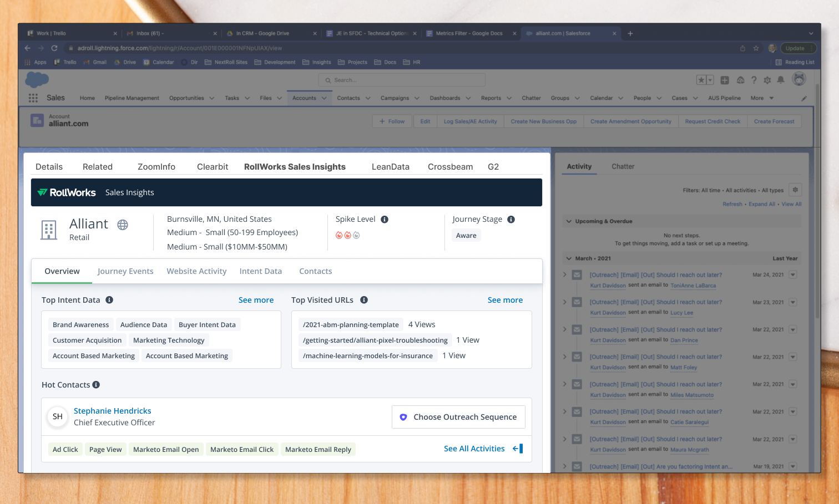This screenshot has height=504, width=839.
Task: Click the favorites star icon in header
Action: (701, 80)
